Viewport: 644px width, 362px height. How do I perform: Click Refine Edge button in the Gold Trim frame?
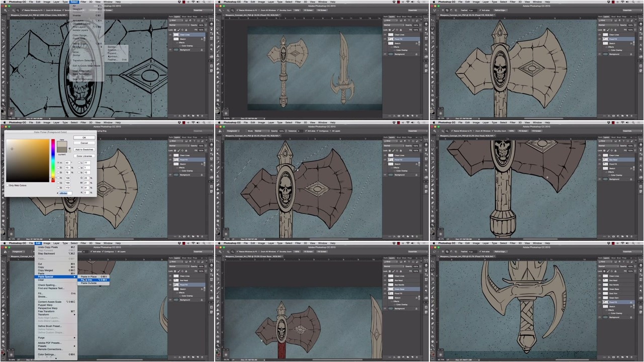coord(501,251)
